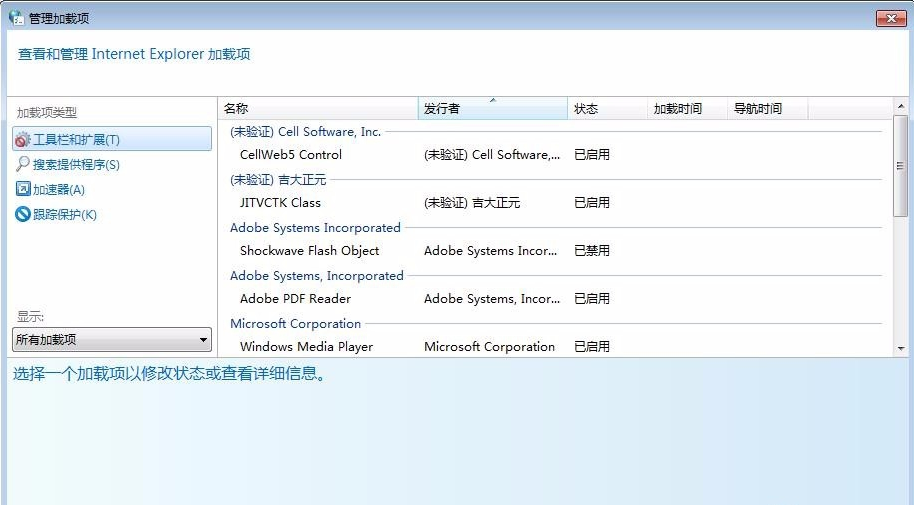
Task: Click 已启用 status of Windows Media Player
Action: pos(592,346)
